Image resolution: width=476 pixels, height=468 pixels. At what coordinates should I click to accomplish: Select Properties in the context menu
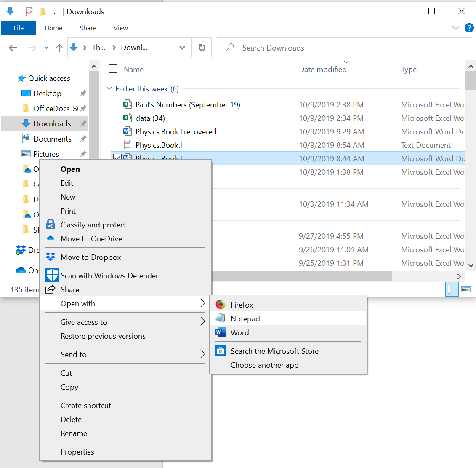[77, 452]
